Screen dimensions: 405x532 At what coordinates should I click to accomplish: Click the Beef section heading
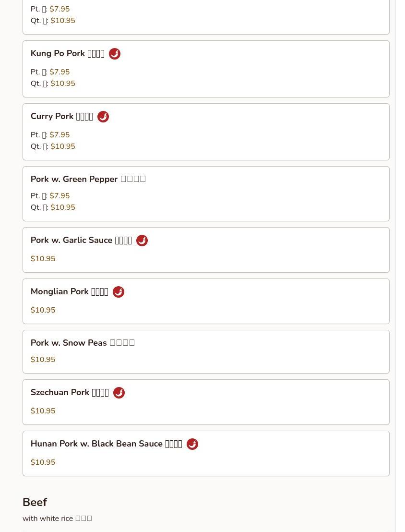35,502
